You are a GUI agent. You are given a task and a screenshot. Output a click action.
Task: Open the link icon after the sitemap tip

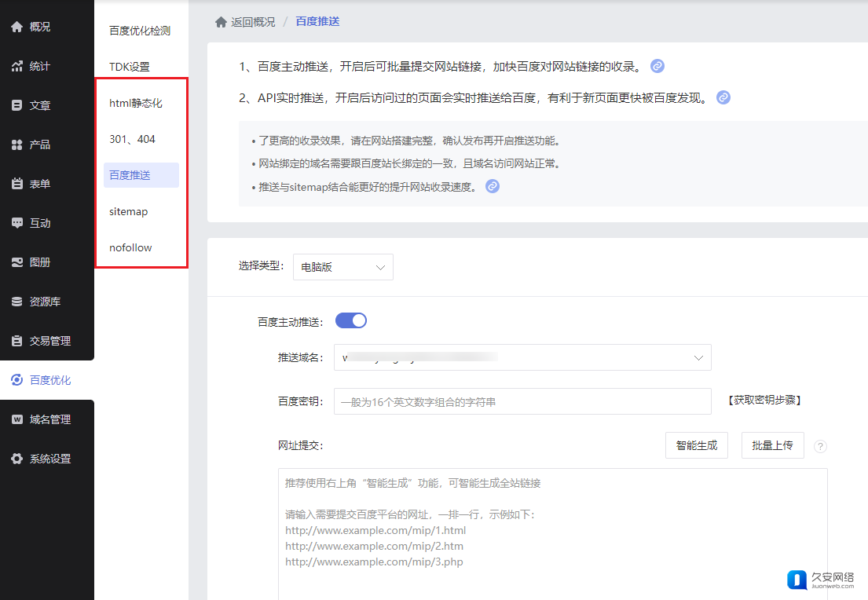[x=492, y=186]
